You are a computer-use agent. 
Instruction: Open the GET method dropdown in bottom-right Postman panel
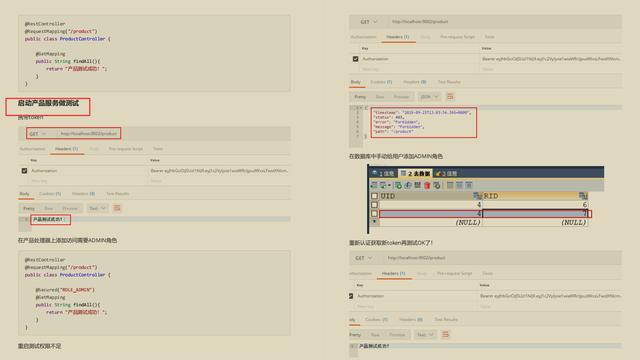pos(364,258)
